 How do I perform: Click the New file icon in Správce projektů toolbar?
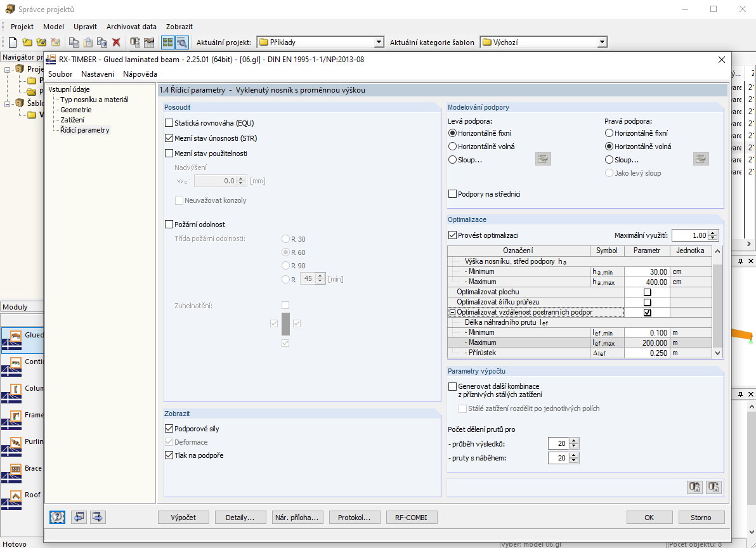coord(13,42)
